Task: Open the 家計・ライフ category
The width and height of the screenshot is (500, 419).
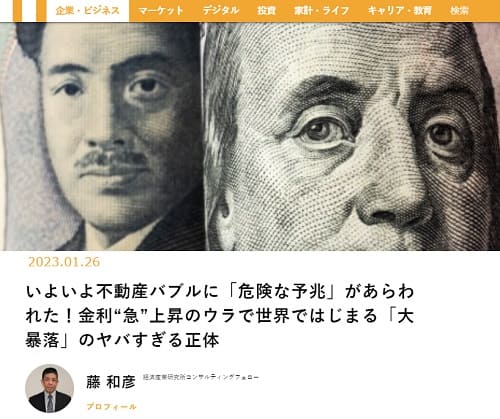Action: tap(321, 11)
